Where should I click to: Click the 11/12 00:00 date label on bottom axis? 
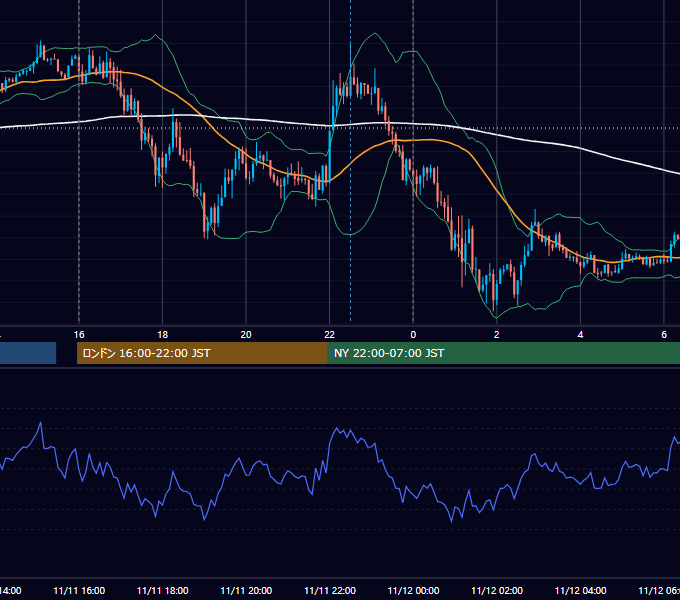click(x=413, y=590)
